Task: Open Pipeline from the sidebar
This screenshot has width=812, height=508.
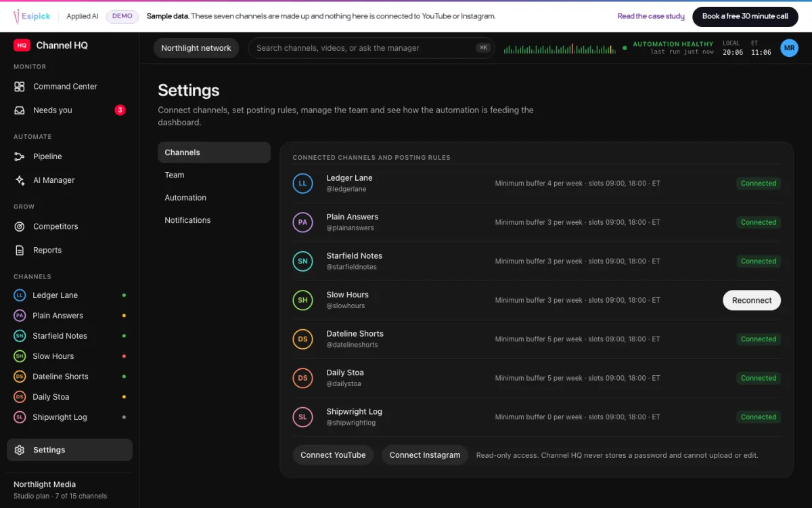Action: pyautogui.click(x=70, y=156)
